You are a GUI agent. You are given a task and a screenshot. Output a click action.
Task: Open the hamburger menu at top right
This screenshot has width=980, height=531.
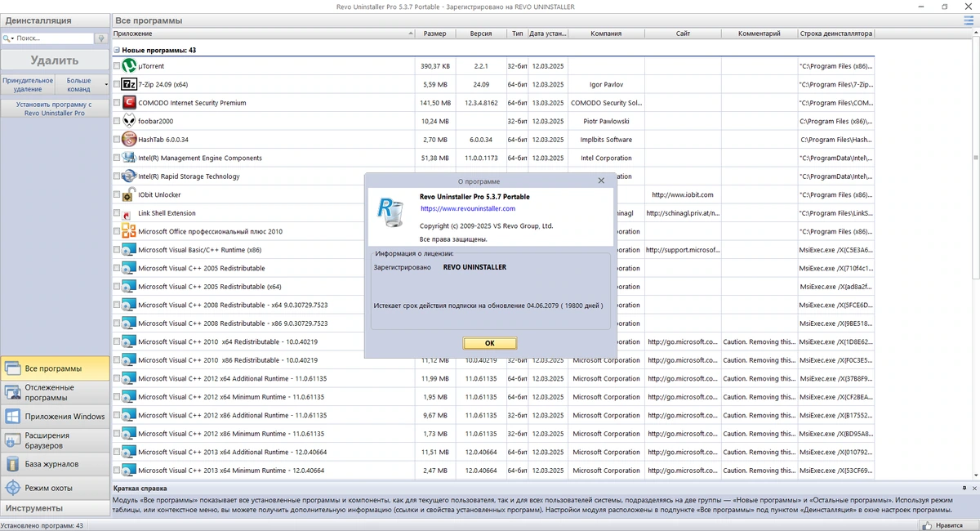point(969,20)
